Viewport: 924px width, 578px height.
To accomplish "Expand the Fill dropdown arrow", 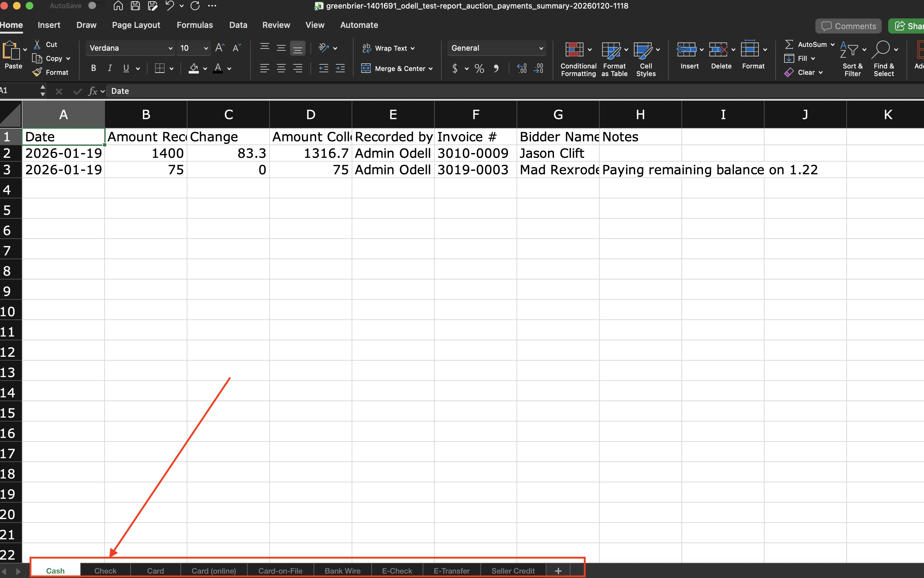I will [813, 59].
